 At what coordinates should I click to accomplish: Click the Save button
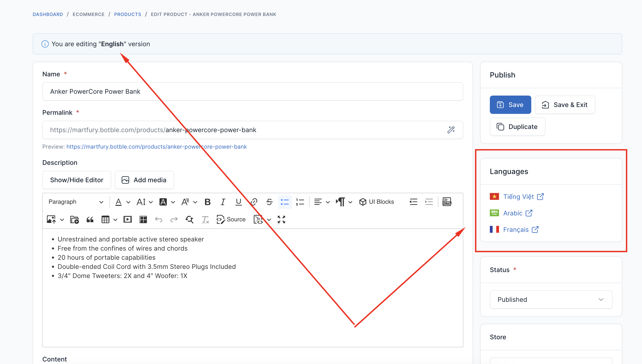click(510, 105)
